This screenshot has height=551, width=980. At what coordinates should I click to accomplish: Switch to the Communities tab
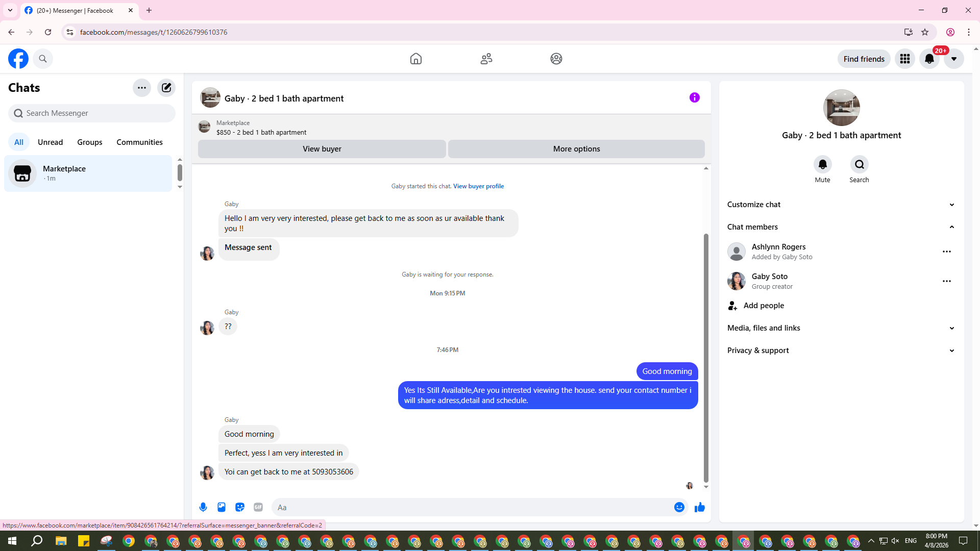[x=139, y=142]
